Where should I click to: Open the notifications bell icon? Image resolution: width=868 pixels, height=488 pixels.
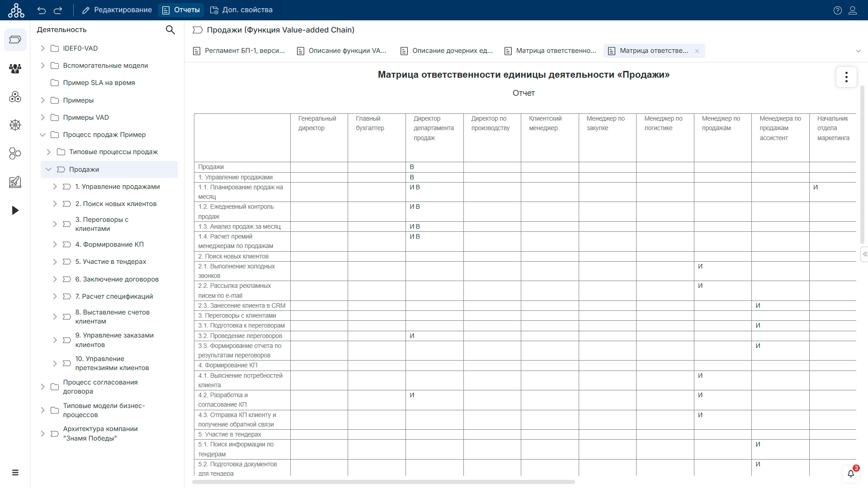(850, 473)
